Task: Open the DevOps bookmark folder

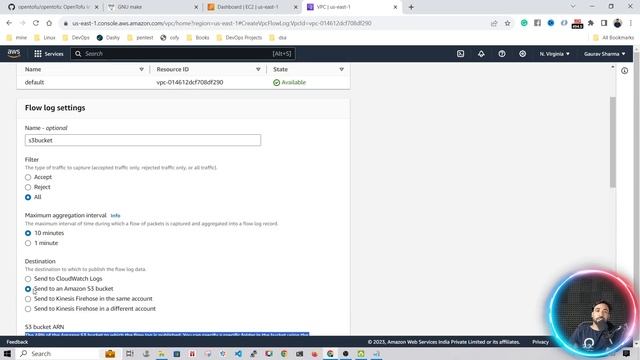Action: click(x=76, y=38)
